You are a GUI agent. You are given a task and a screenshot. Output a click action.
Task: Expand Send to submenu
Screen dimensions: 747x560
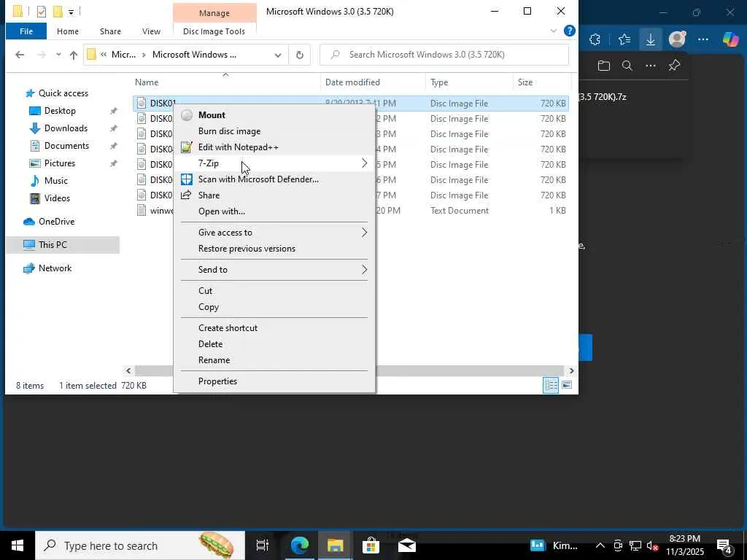coord(274,270)
